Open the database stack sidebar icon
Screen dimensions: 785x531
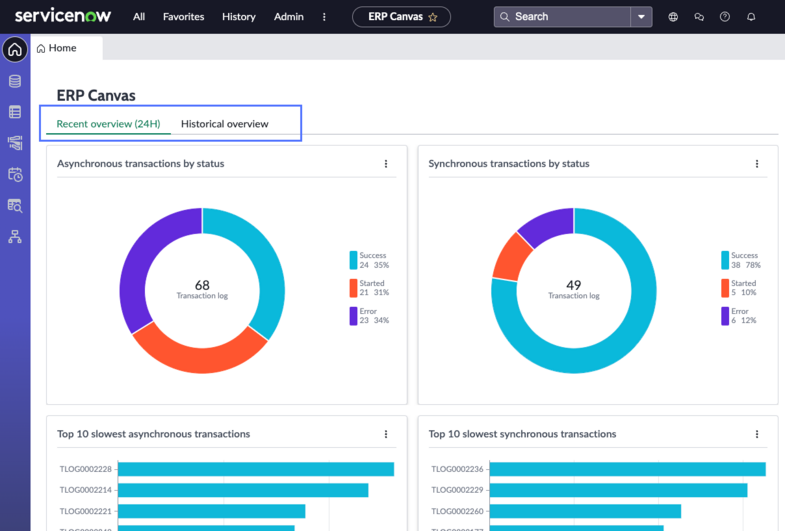pyautogui.click(x=15, y=81)
